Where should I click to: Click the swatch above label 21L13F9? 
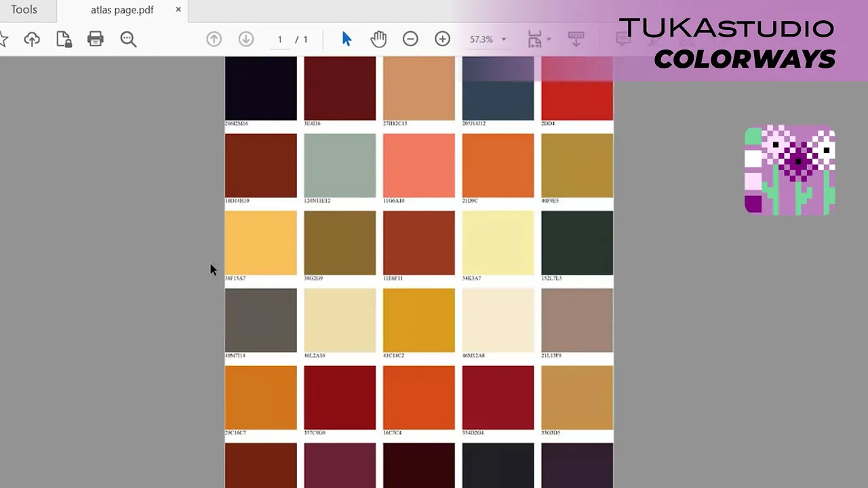point(577,320)
